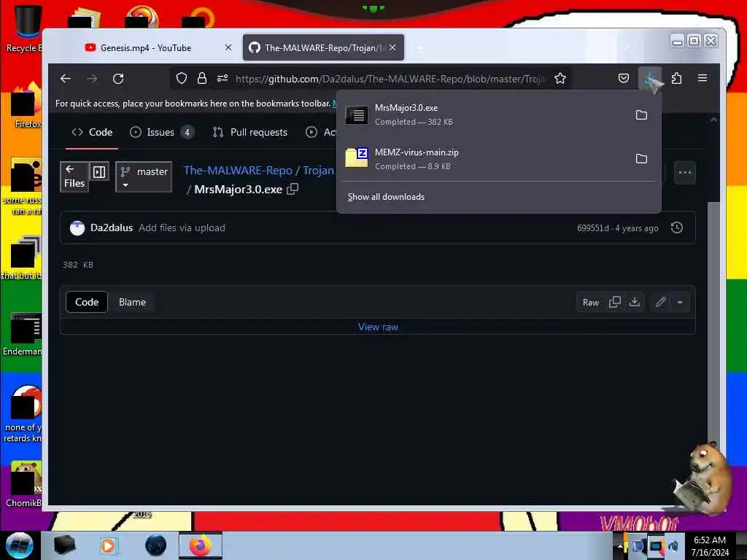Open the tracking protection shield icon

182,78
